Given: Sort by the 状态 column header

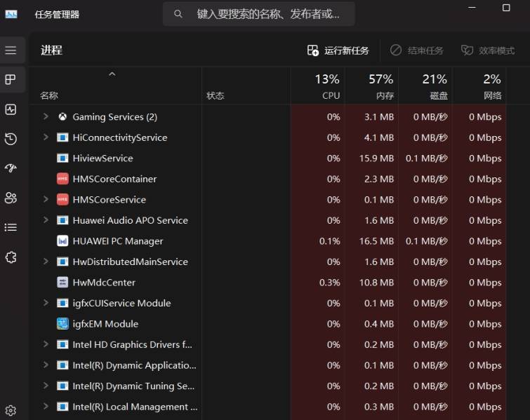Looking at the screenshot, I should (216, 95).
